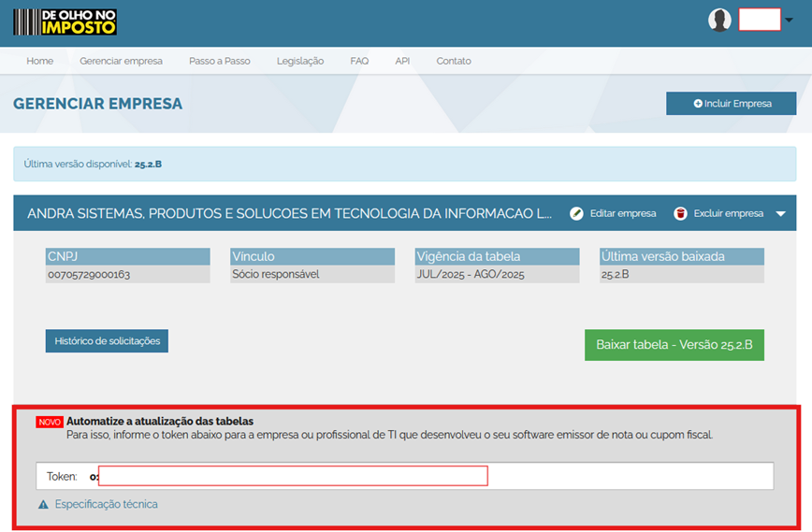Expand the user account dropdown arrow
The image size is (812, 532).
point(789,21)
